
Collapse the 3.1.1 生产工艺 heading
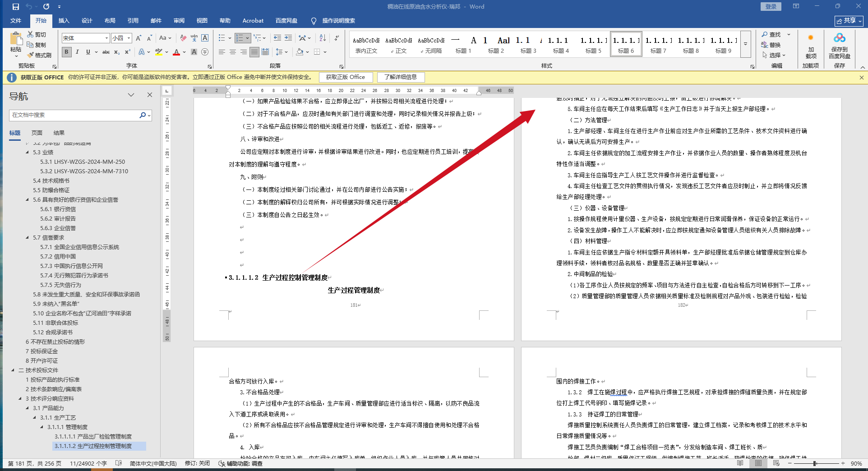[35, 417]
